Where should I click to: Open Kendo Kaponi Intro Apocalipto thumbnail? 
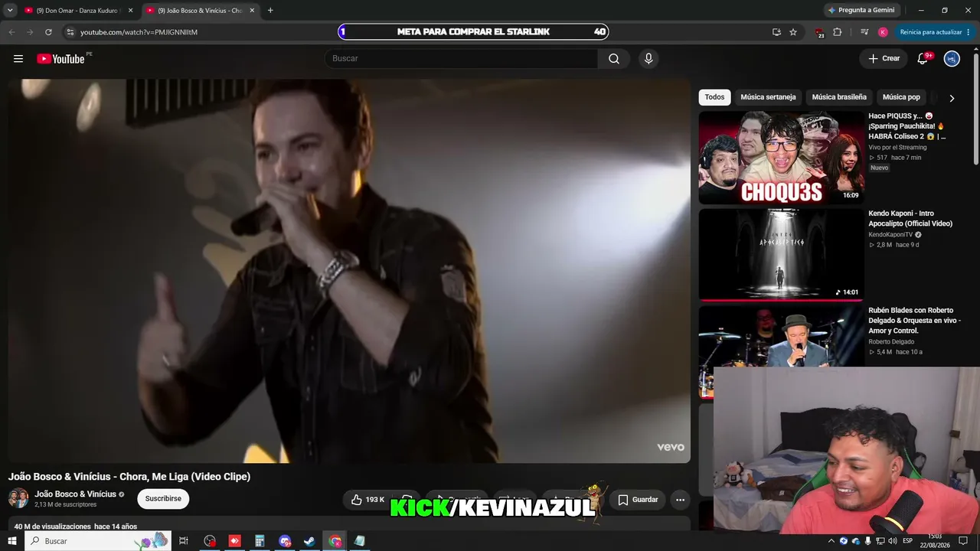[x=781, y=255]
